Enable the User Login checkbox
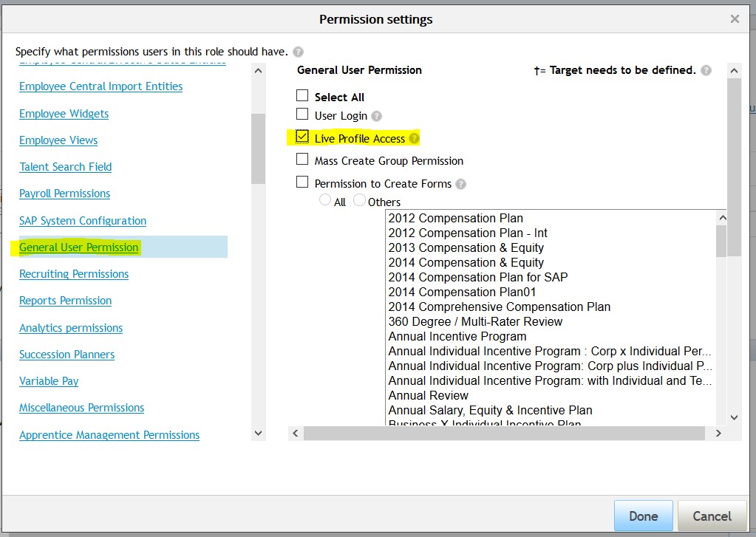This screenshot has width=756, height=537. pyautogui.click(x=302, y=114)
